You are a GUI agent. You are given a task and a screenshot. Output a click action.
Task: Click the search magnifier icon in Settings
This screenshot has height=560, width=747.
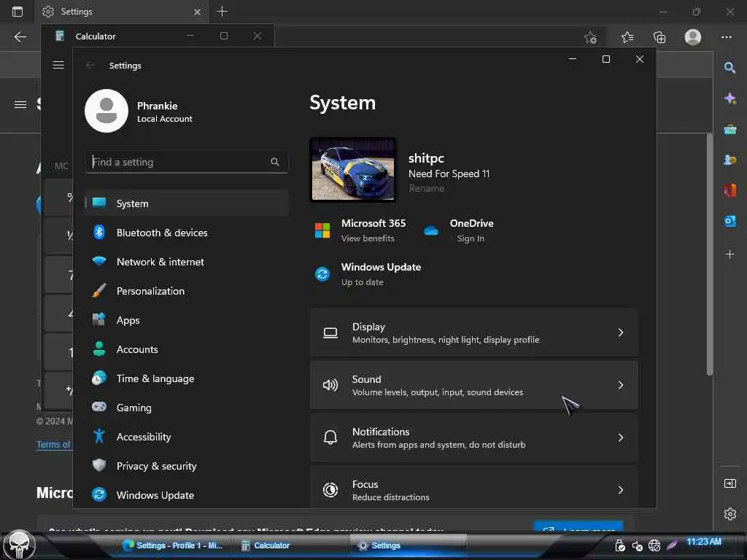[275, 162]
